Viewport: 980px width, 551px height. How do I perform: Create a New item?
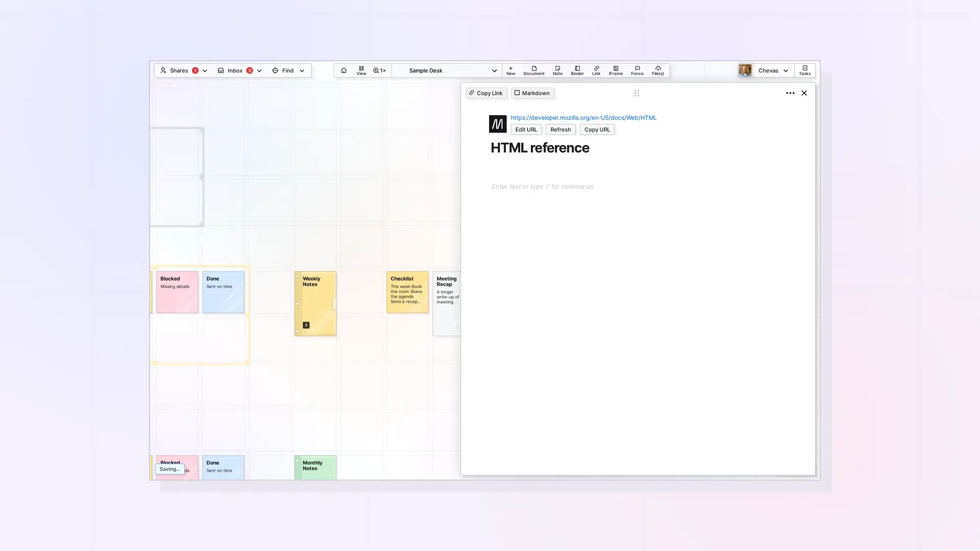(x=510, y=70)
